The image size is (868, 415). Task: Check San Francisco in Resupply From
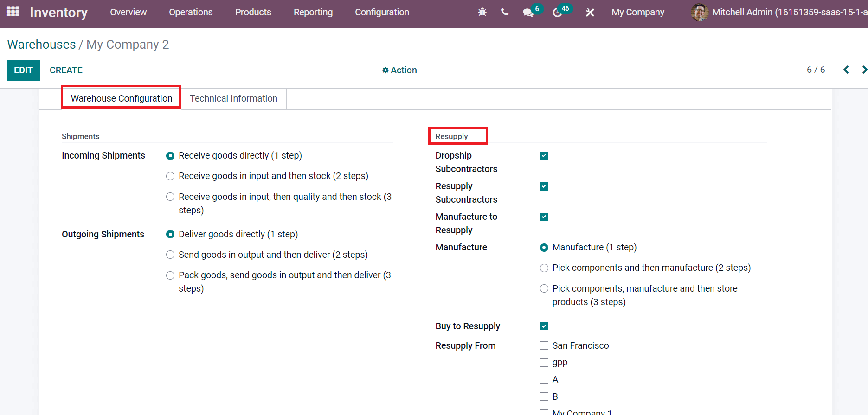[x=544, y=345]
